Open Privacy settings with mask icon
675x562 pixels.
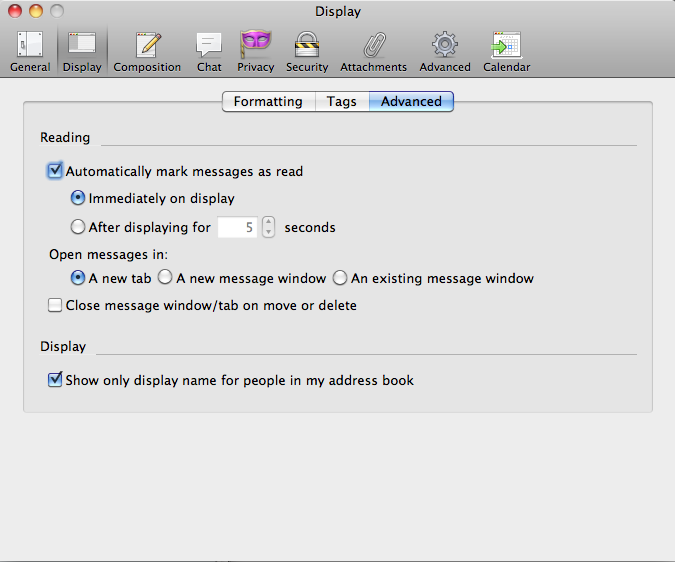256,52
